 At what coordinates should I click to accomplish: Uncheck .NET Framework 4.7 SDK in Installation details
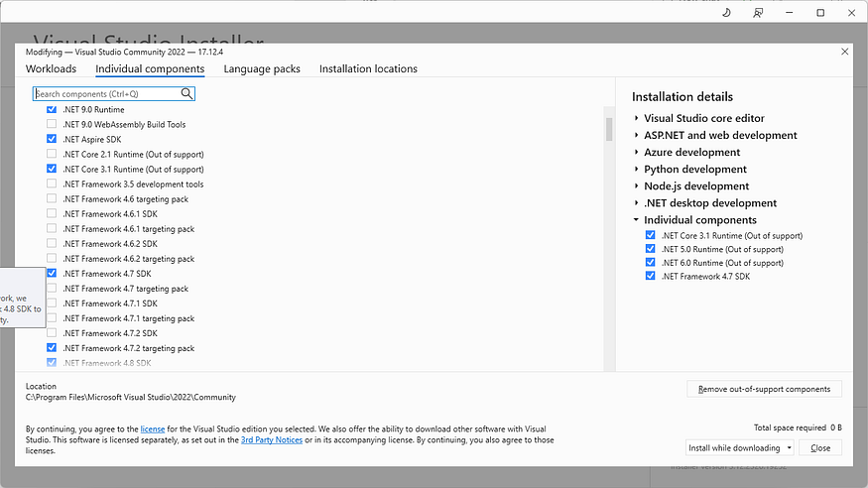(x=651, y=276)
